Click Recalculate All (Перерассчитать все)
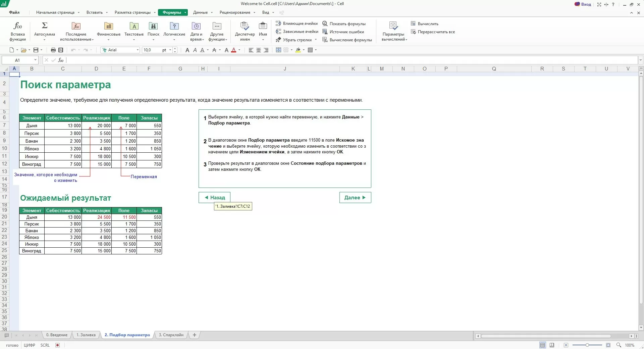 (433, 32)
